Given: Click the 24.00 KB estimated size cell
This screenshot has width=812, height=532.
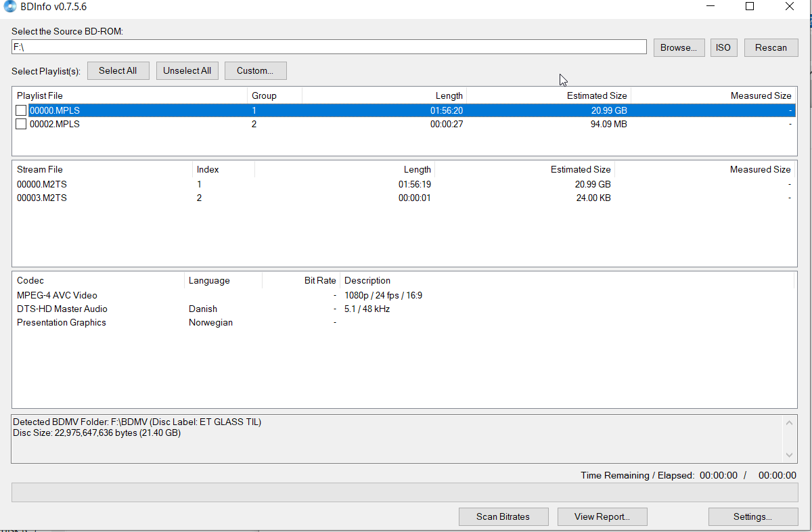Looking at the screenshot, I should [592, 198].
